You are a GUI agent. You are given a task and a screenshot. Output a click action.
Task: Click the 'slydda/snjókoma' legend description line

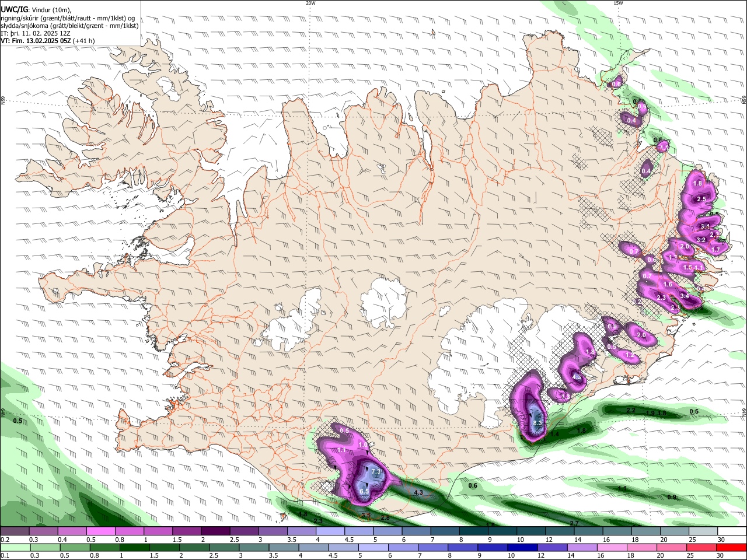(x=69, y=26)
